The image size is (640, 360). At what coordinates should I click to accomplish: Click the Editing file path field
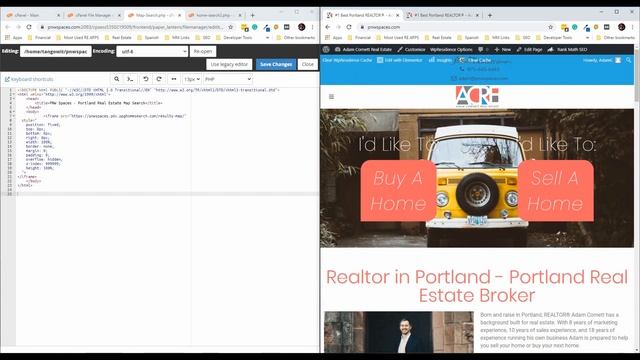(56, 51)
